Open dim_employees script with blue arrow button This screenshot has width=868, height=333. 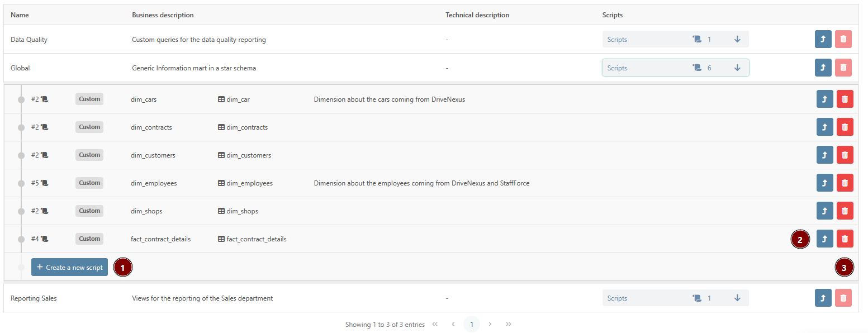click(824, 183)
